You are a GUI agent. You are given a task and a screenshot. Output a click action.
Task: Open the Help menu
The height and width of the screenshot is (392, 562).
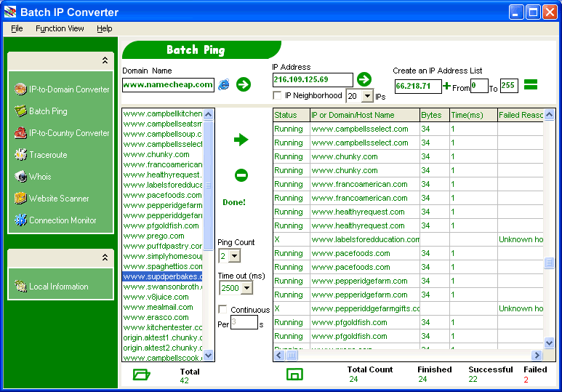tap(104, 28)
